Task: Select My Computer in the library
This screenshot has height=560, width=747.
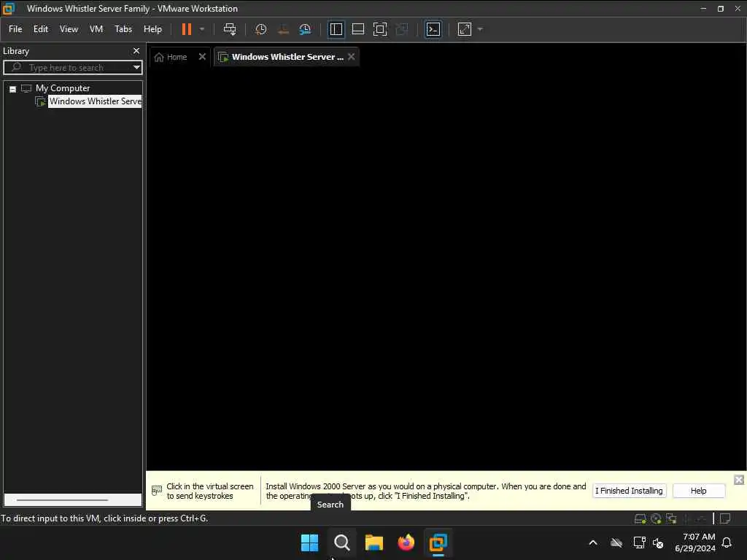Action: (x=63, y=88)
